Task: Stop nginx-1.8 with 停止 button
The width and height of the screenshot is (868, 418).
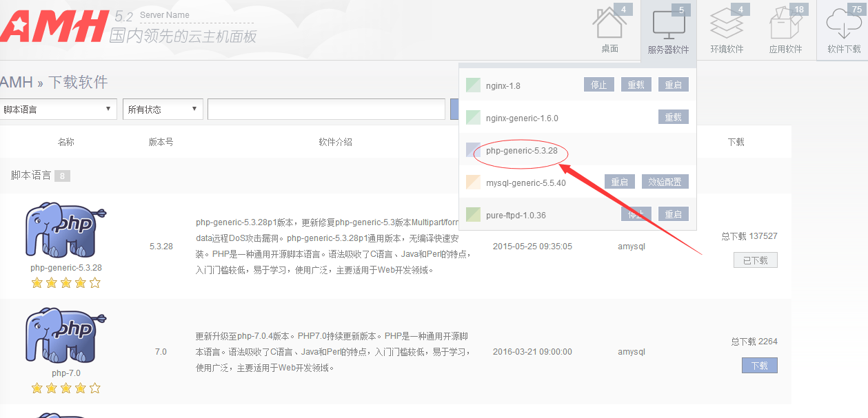Action: (x=599, y=85)
